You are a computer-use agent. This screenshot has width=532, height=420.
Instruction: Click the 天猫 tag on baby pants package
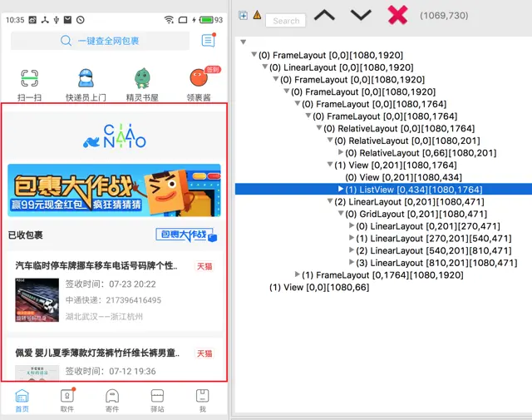[204, 353]
